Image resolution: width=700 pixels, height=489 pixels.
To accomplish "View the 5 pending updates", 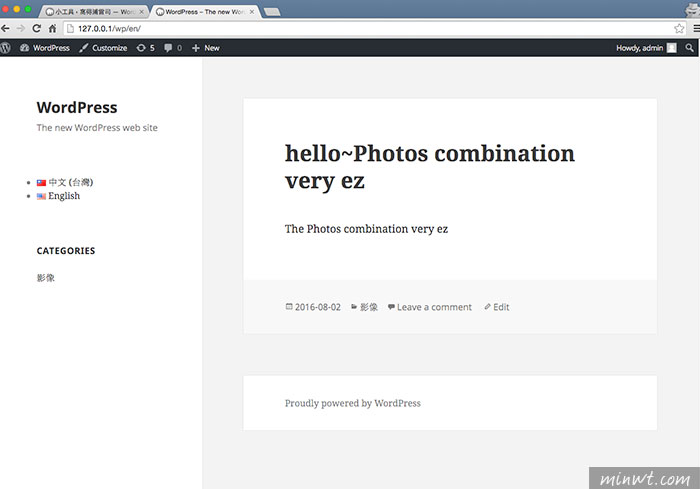I will (146, 48).
